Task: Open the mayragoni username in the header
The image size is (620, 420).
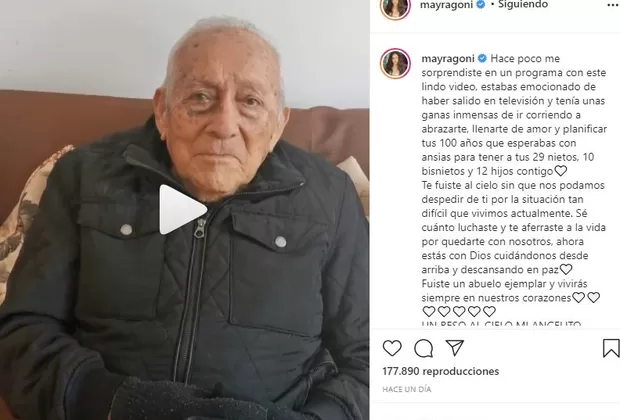Action: (x=446, y=5)
